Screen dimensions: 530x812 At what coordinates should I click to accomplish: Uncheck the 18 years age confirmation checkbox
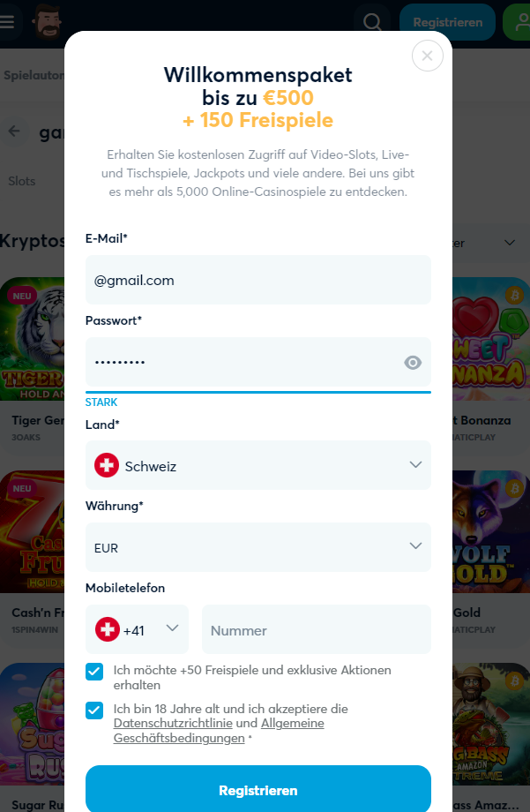click(x=93, y=710)
